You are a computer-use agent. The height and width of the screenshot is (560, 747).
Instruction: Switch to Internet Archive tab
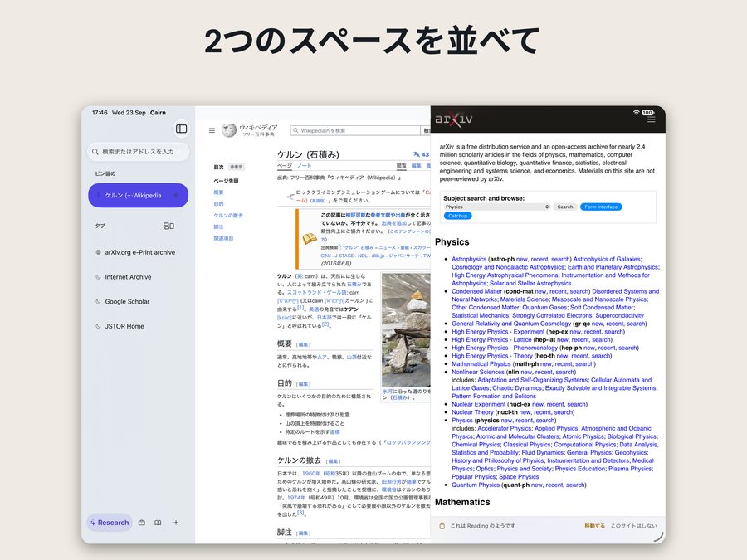point(128,276)
